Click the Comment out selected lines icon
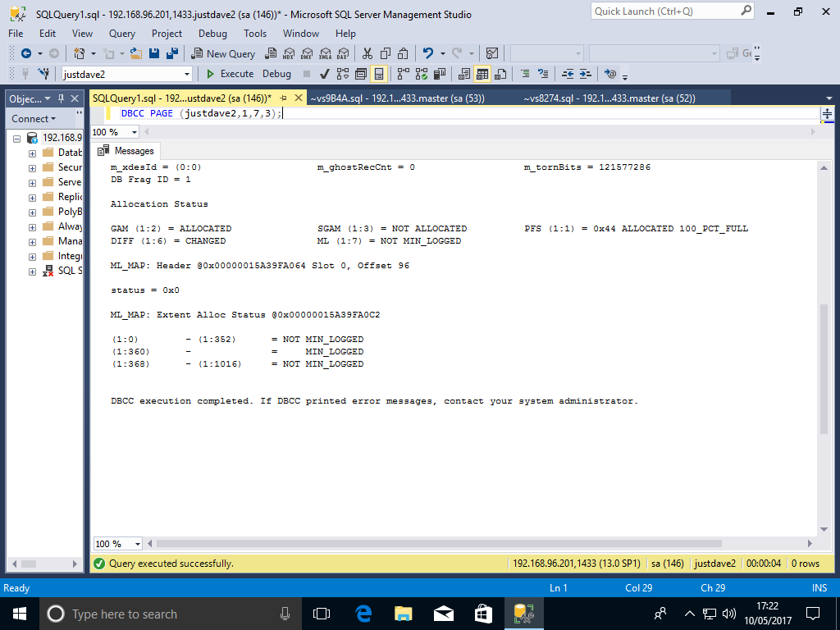This screenshot has height=630, width=840. point(524,74)
